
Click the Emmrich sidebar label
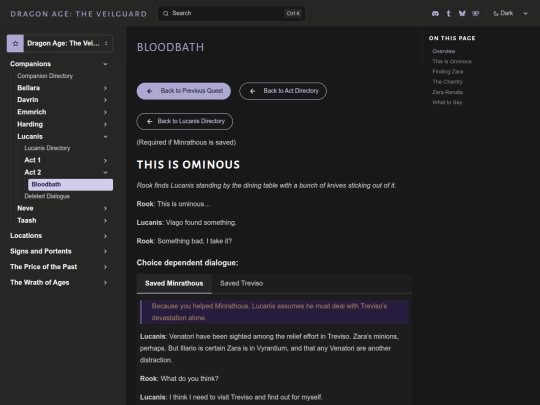click(x=32, y=112)
